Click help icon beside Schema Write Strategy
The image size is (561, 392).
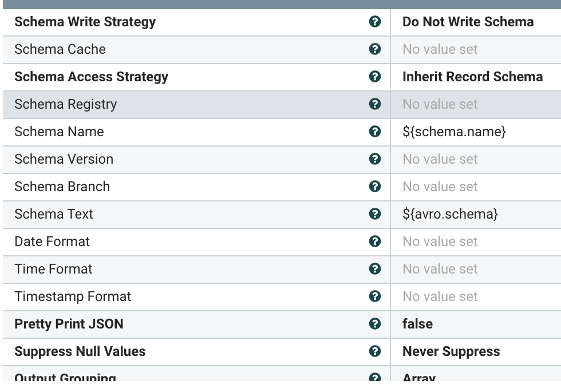pyautogui.click(x=375, y=22)
